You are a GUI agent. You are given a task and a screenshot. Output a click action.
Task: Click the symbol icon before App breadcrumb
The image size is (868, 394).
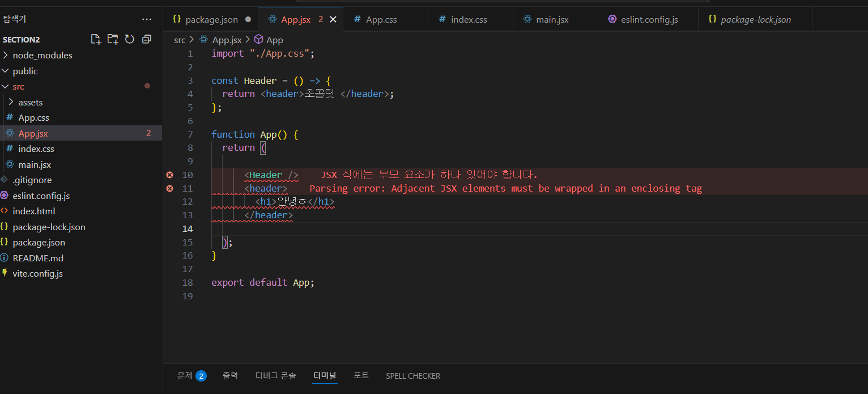258,40
